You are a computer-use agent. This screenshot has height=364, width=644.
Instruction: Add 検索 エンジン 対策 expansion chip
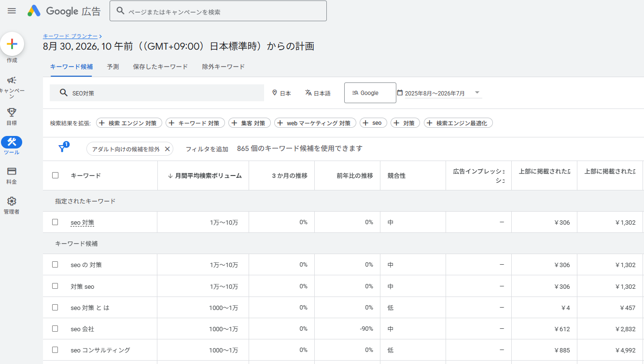click(129, 123)
